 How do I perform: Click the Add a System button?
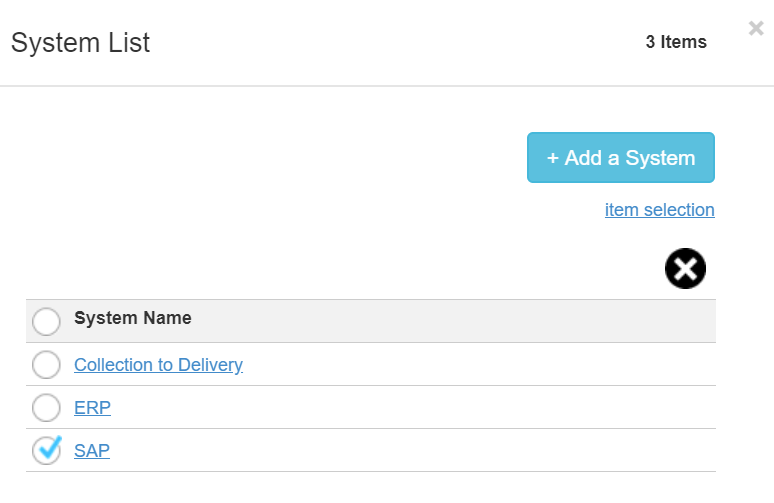click(x=620, y=158)
